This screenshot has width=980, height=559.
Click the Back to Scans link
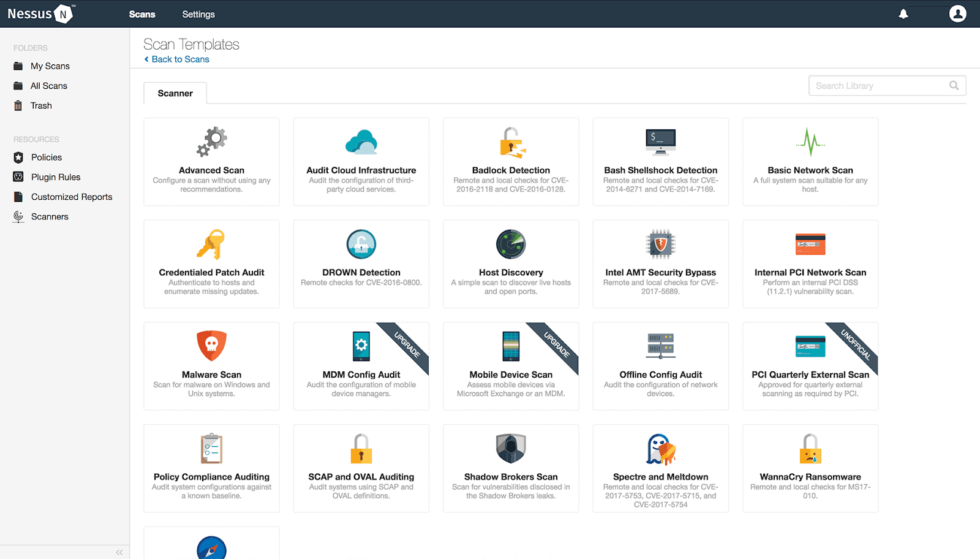click(x=176, y=59)
